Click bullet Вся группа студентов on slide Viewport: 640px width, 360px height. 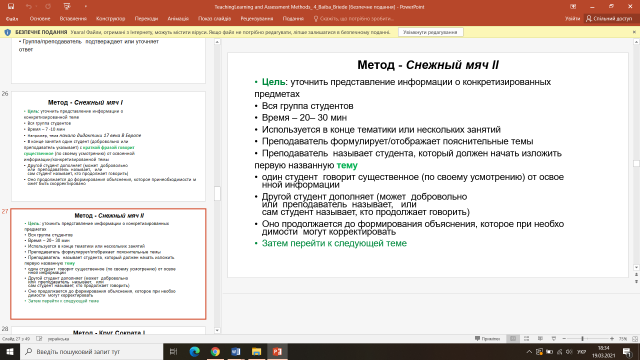tap(307, 106)
